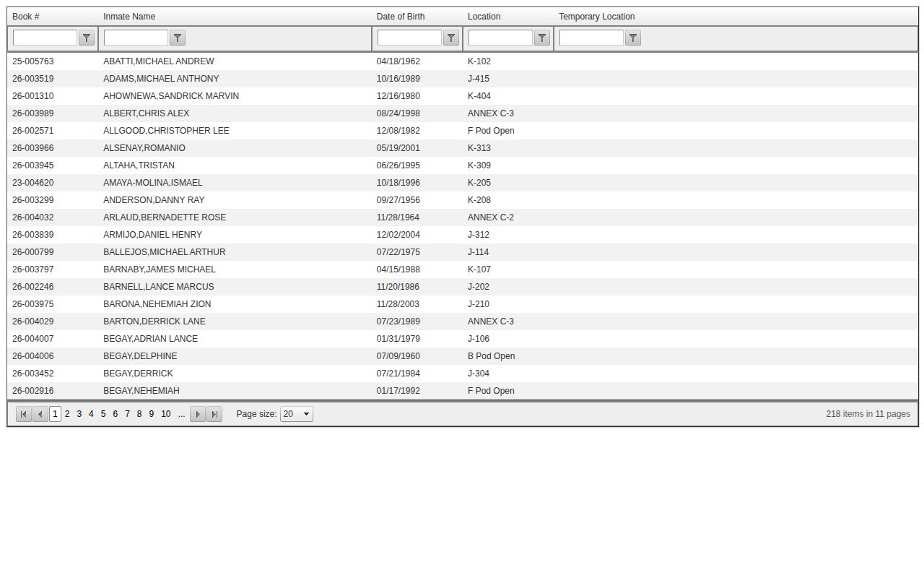Open the Book # filter menu icon
Viewport: 924px width, 578px height.
coord(87,38)
